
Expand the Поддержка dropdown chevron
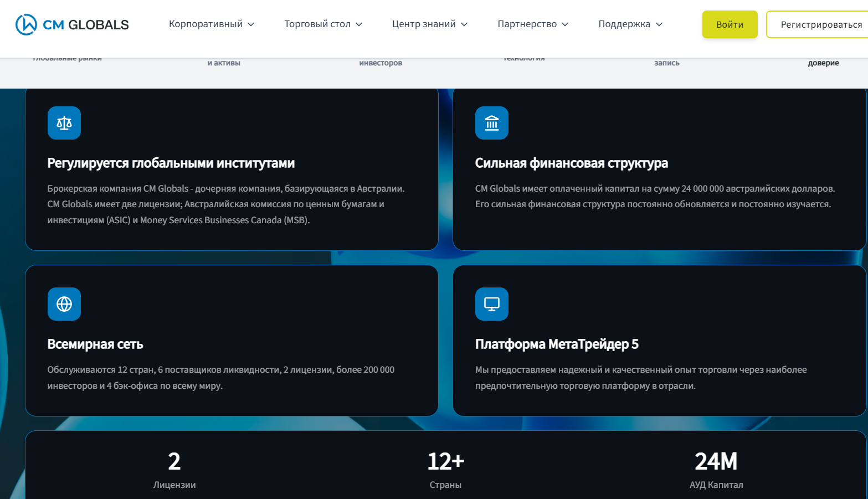tap(659, 24)
